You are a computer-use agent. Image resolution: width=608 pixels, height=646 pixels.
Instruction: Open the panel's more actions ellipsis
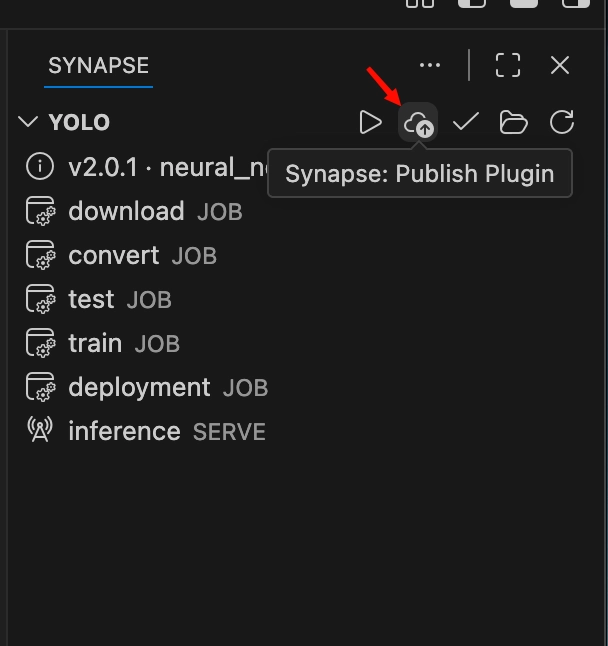[x=430, y=65]
